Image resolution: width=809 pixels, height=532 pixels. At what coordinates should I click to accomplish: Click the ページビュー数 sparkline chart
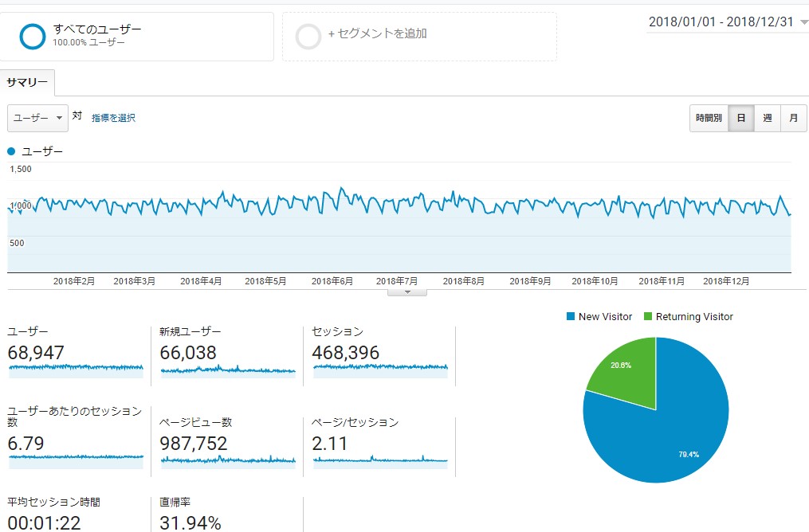pyautogui.click(x=228, y=461)
